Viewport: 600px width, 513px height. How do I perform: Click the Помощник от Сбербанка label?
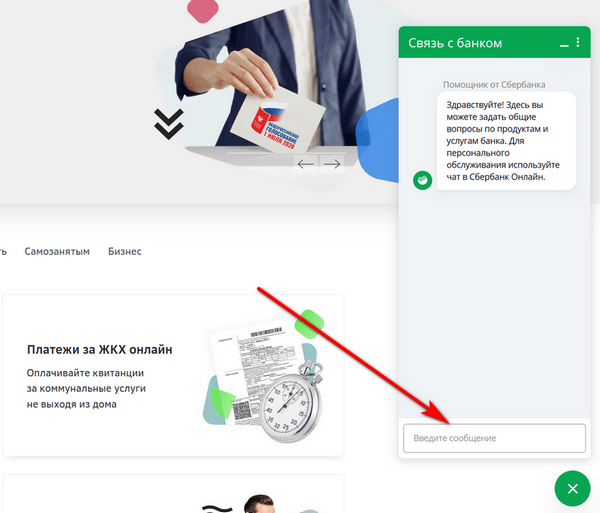coord(494,85)
